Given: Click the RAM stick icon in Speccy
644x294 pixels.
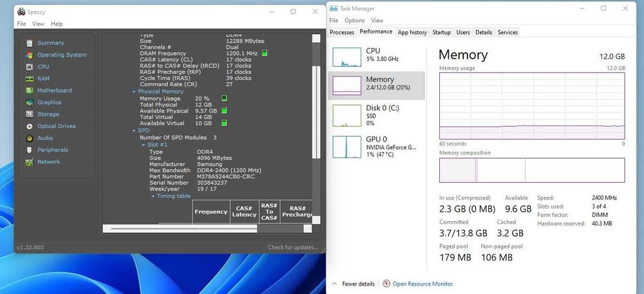Looking at the screenshot, I should coord(29,78).
